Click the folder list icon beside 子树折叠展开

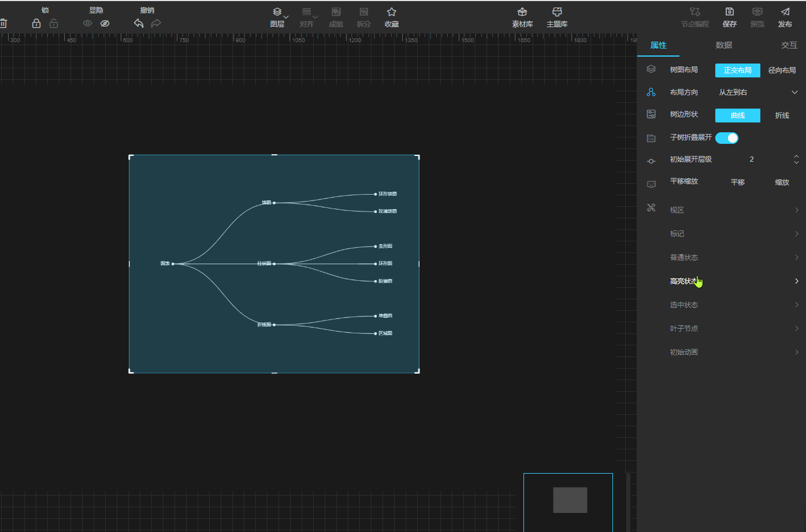coord(651,138)
